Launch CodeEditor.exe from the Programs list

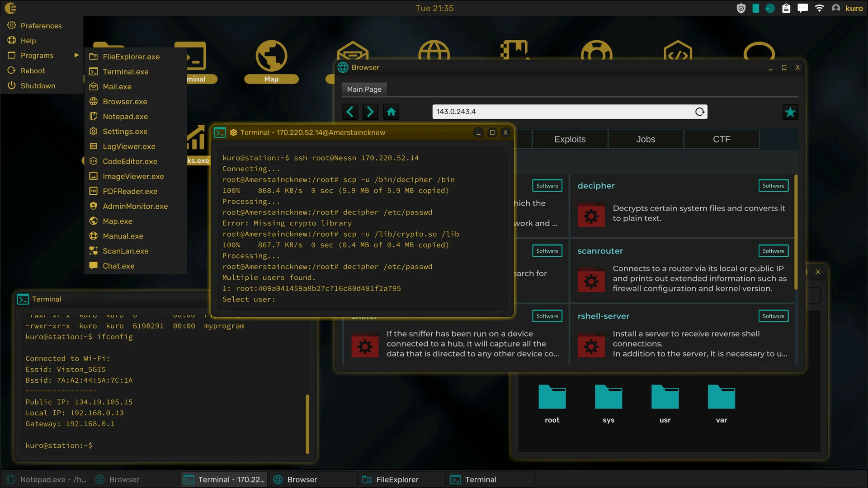(x=130, y=161)
